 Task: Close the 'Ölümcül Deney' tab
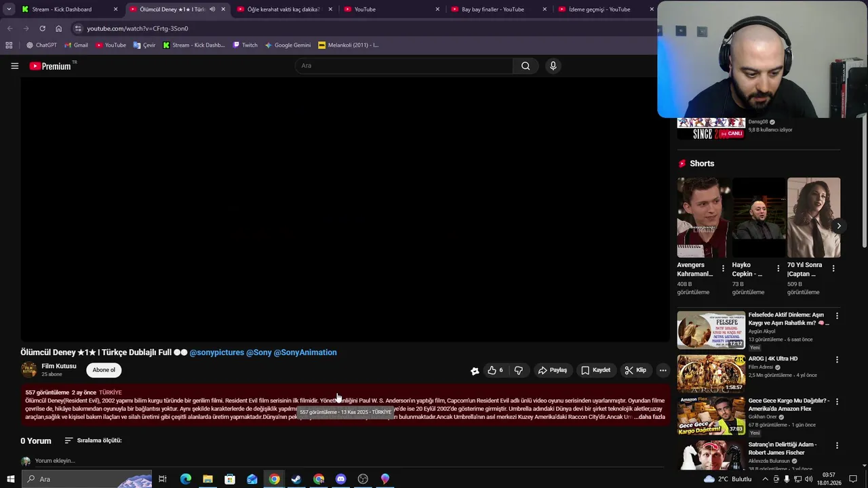coord(223,9)
